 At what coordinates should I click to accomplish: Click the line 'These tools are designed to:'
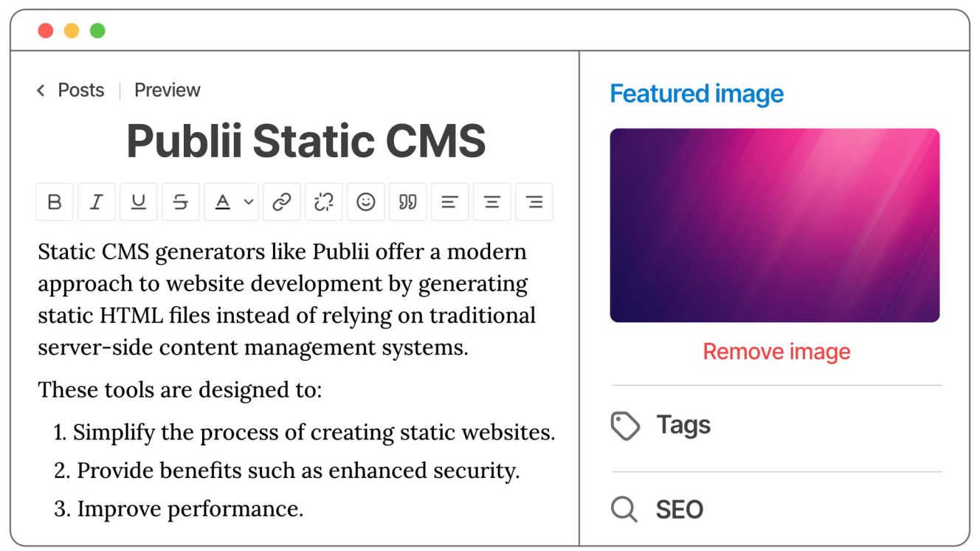pyautogui.click(x=180, y=389)
